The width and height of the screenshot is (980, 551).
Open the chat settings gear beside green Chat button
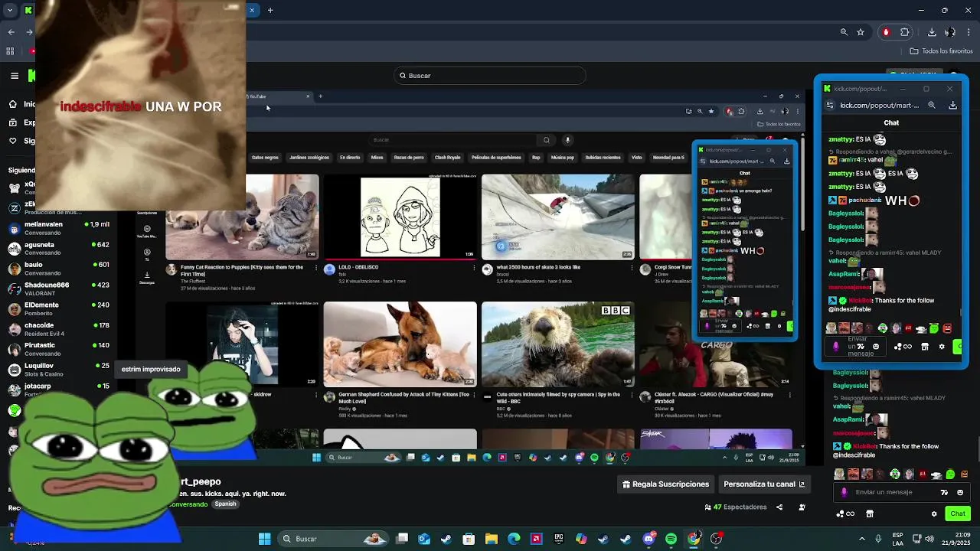[934, 514]
